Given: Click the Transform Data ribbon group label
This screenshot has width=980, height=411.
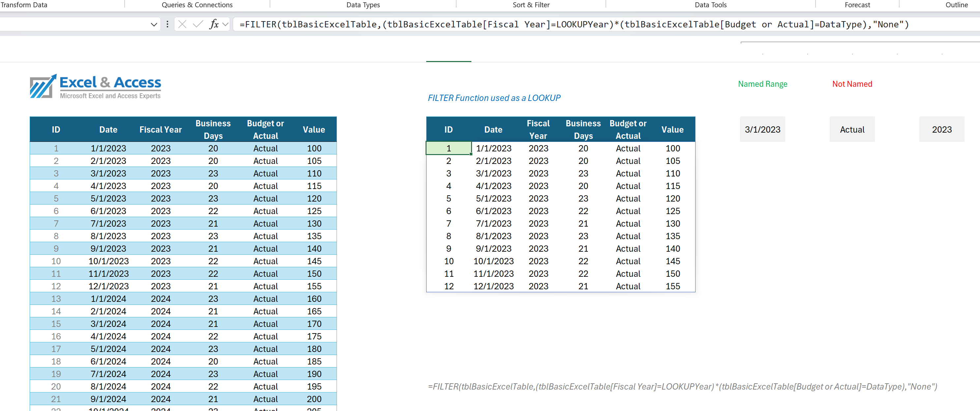Looking at the screenshot, I should (x=24, y=5).
